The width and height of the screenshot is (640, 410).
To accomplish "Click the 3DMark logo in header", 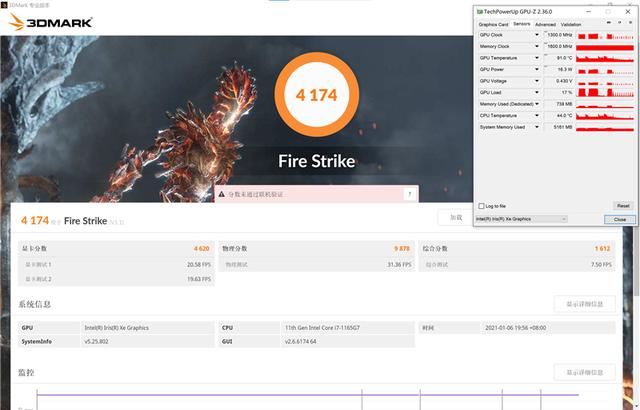I will pyautogui.click(x=51, y=22).
